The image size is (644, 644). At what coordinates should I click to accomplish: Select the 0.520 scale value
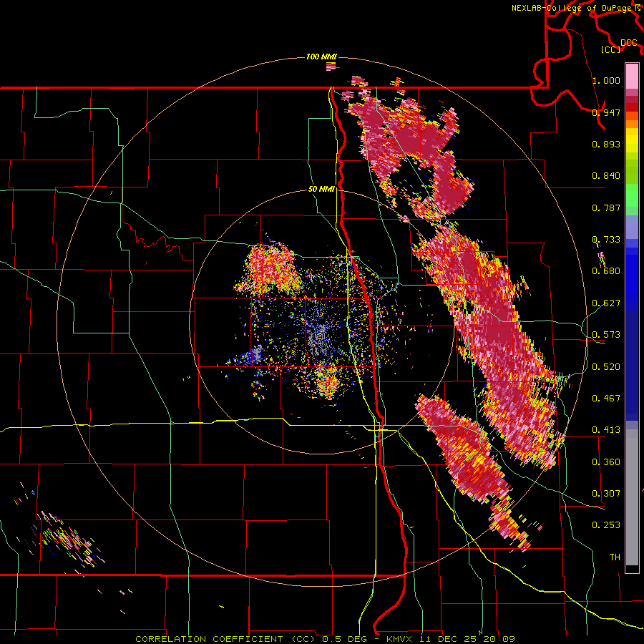(x=606, y=366)
